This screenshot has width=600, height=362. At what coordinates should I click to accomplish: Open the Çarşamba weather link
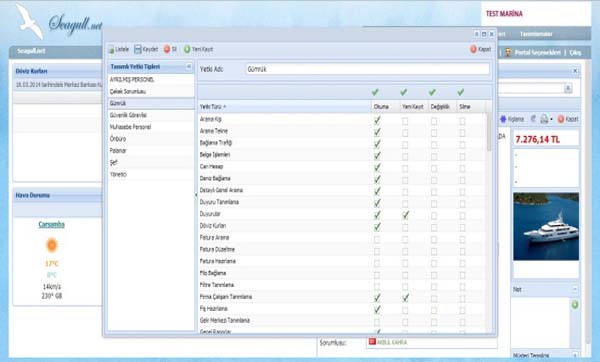click(51, 224)
